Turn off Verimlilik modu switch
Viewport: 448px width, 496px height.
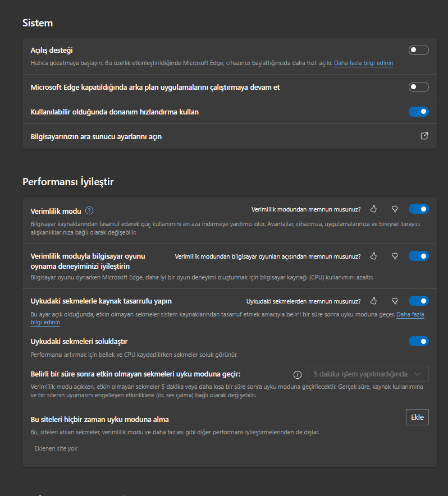(419, 209)
